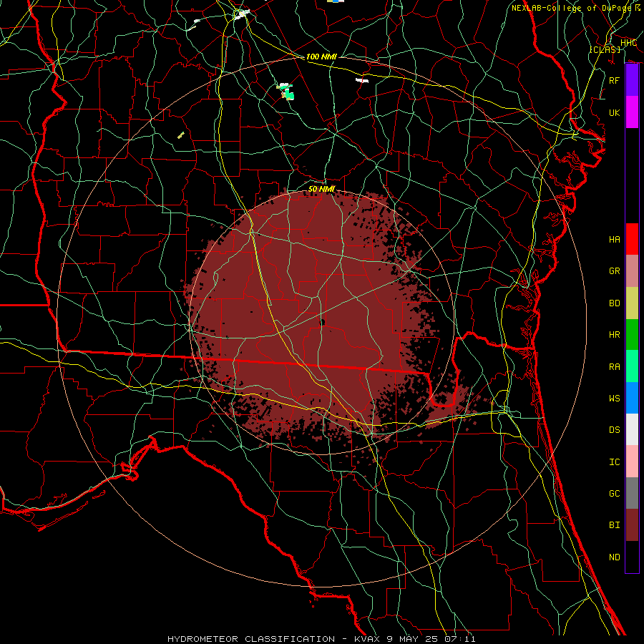Click the BI legend label text

pos(615,525)
